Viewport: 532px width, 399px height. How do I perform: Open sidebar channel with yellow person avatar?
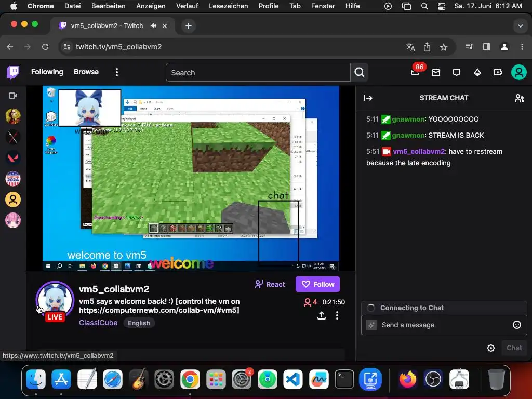(x=13, y=199)
